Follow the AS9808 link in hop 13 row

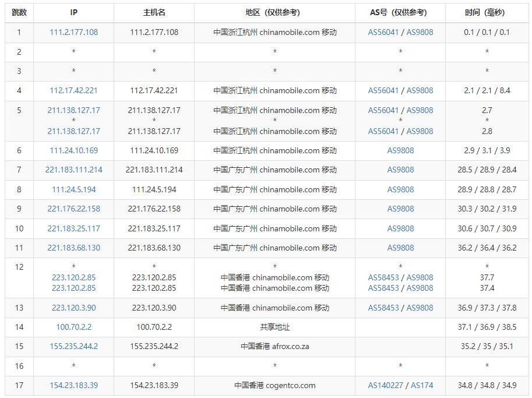(420, 308)
